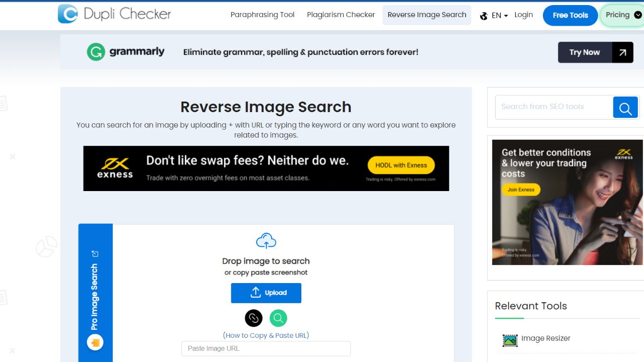644x362 pixels.
Task: Click the Free Tools button
Action: pyautogui.click(x=570, y=15)
